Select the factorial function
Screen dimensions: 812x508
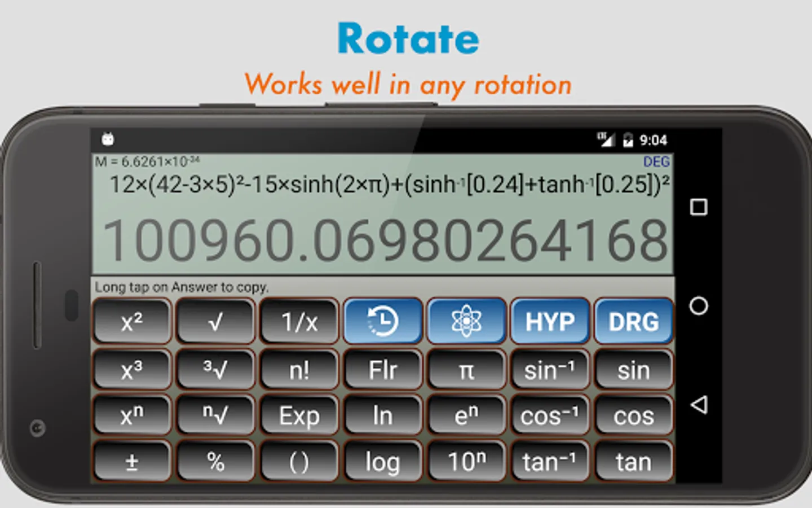click(299, 368)
